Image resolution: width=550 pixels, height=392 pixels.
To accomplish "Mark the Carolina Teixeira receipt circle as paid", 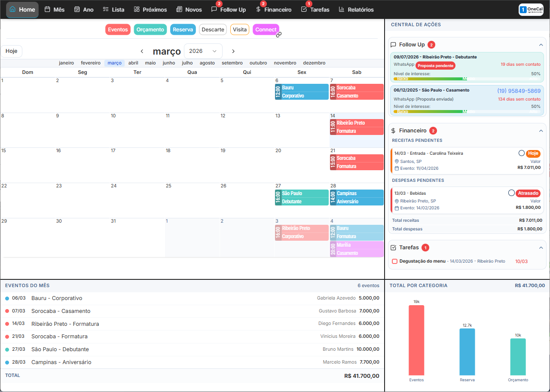I will click(x=521, y=153).
